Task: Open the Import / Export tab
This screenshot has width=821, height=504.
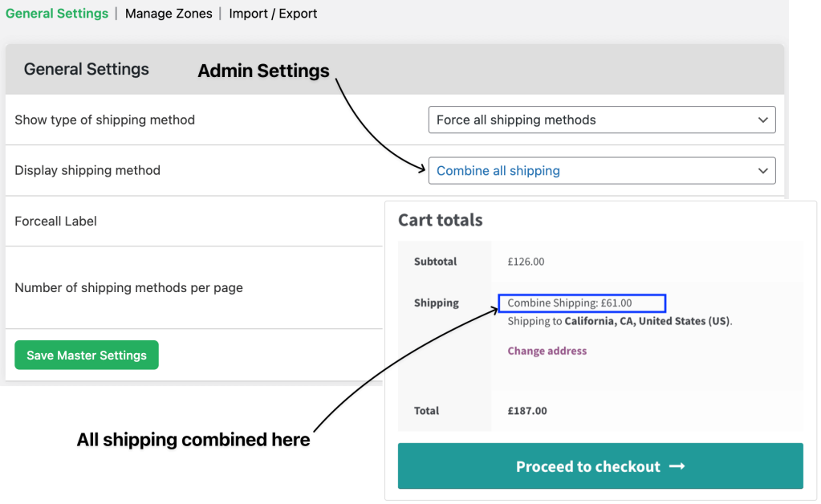Action: click(273, 14)
